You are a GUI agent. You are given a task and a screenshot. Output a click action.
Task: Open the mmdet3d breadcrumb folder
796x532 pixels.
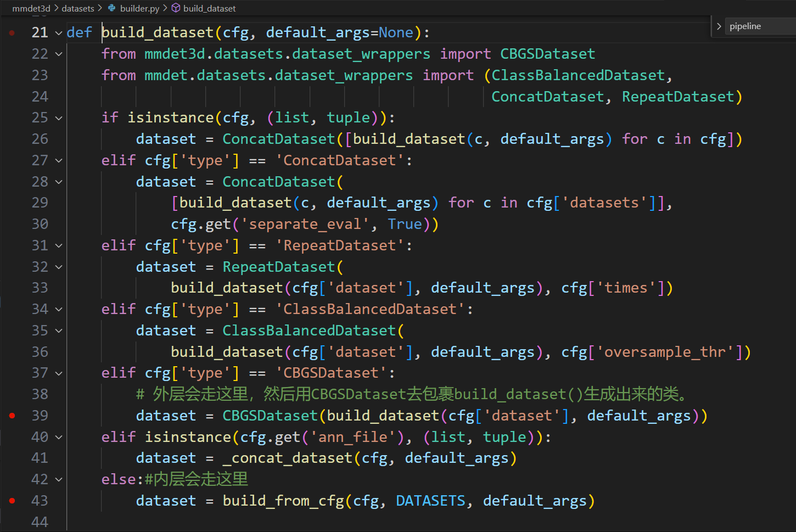pos(31,8)
